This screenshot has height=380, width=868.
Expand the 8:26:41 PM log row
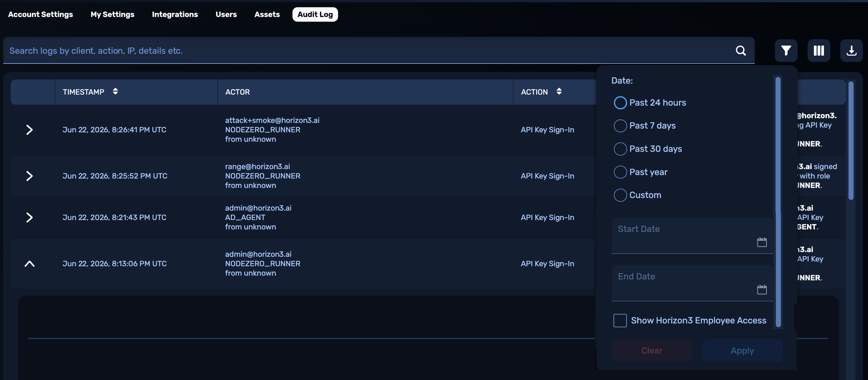tap(29, 130)
